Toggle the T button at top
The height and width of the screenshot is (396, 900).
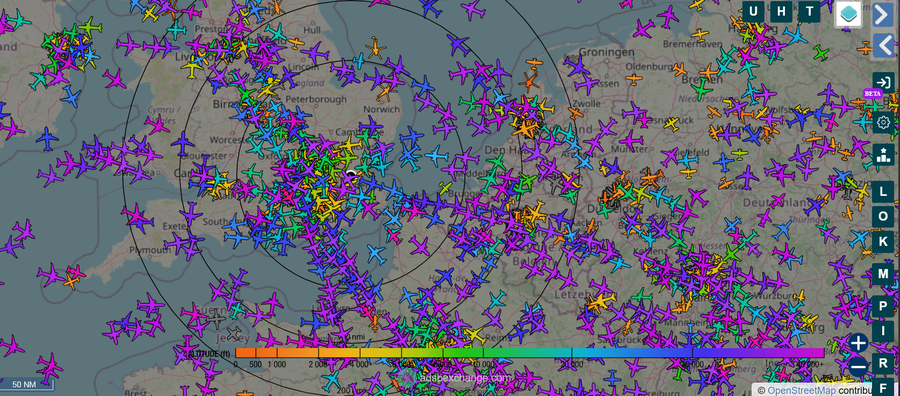coord(809,11)
